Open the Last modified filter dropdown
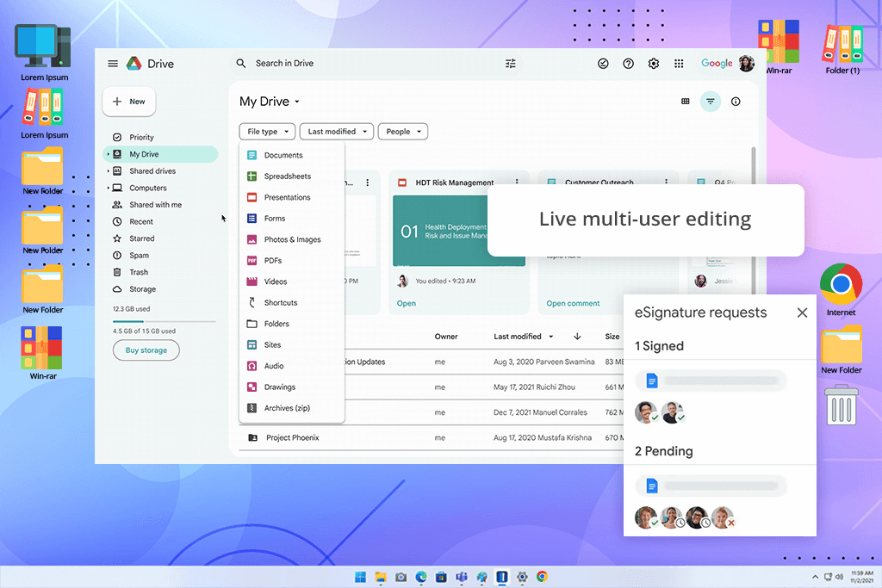Viewport: 882px width, 588px height. point(337,132)
